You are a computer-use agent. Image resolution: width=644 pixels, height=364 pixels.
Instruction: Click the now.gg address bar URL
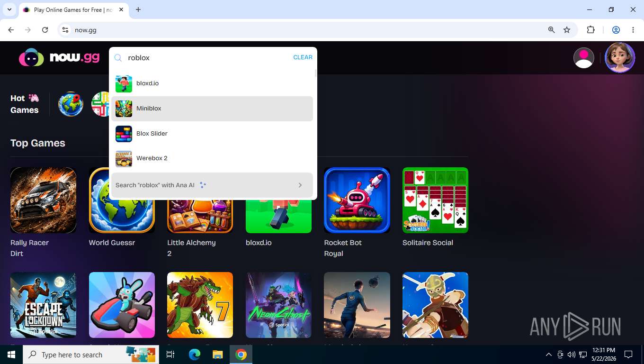[86, 30]
